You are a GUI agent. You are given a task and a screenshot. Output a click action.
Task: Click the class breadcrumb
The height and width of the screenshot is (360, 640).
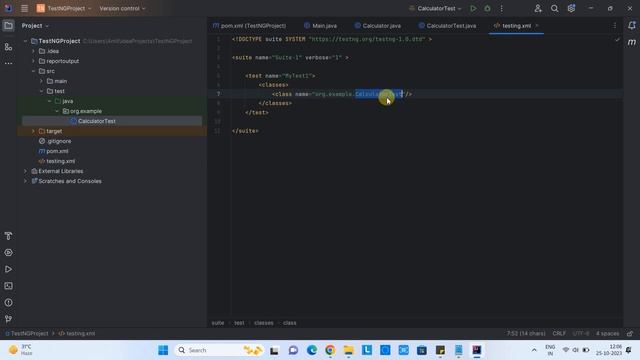click(x=289, y=323)
